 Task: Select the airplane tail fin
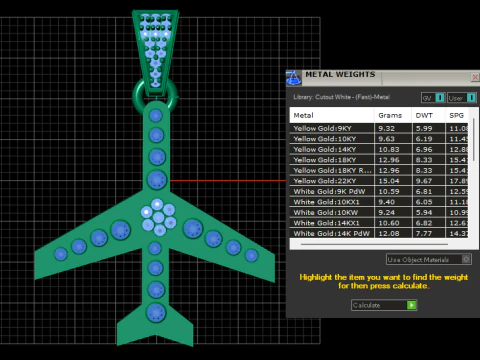pos(155,325)
